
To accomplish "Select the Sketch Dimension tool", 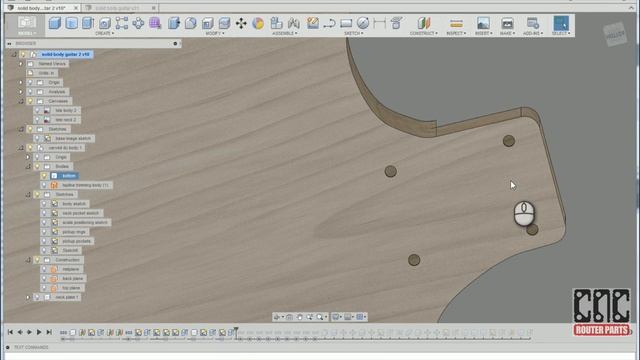I will pyautogui.click(x=380, y=23).
